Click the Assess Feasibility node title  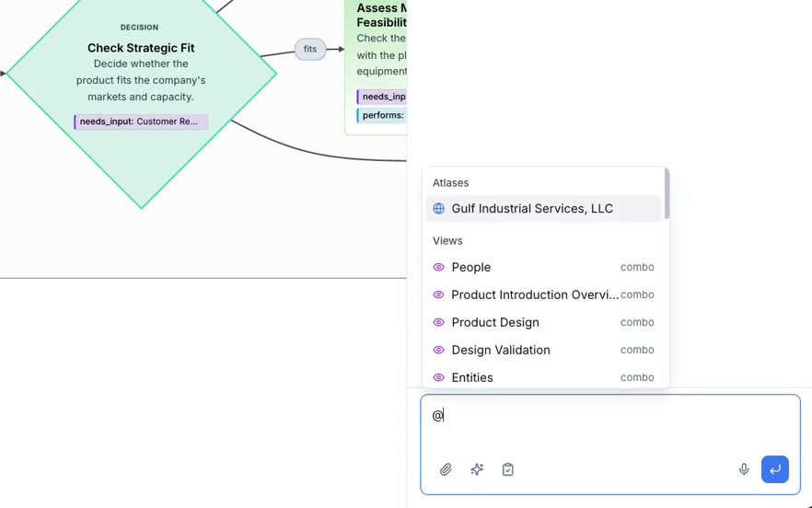(382, 15)
